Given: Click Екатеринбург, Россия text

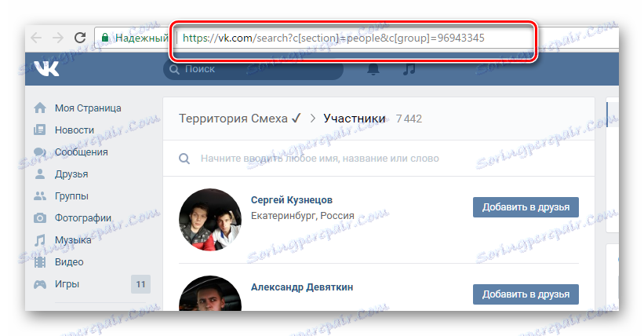Looking at the screenshot, I should (303, 216).
